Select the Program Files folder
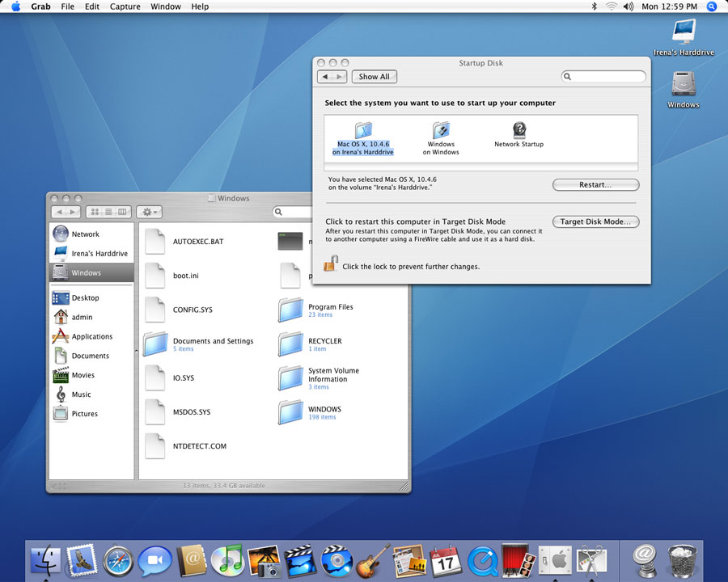 tap(315, 310)
